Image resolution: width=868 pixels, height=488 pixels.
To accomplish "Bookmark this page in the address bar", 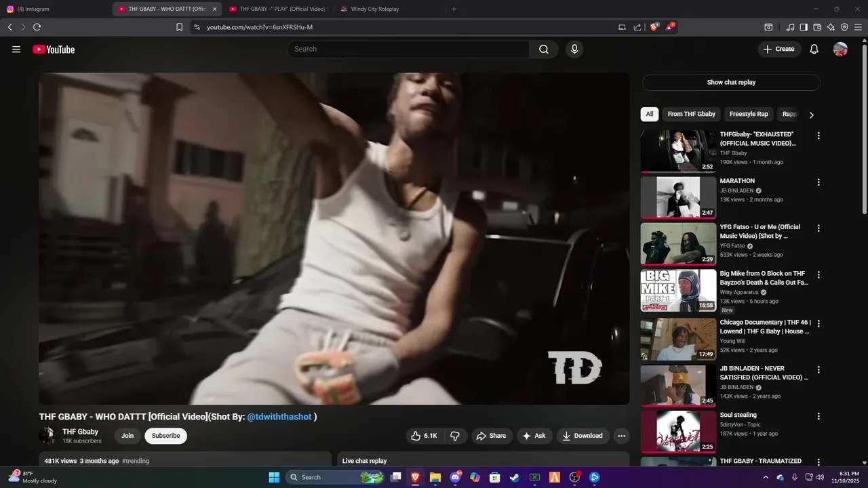I will [179, 27].
